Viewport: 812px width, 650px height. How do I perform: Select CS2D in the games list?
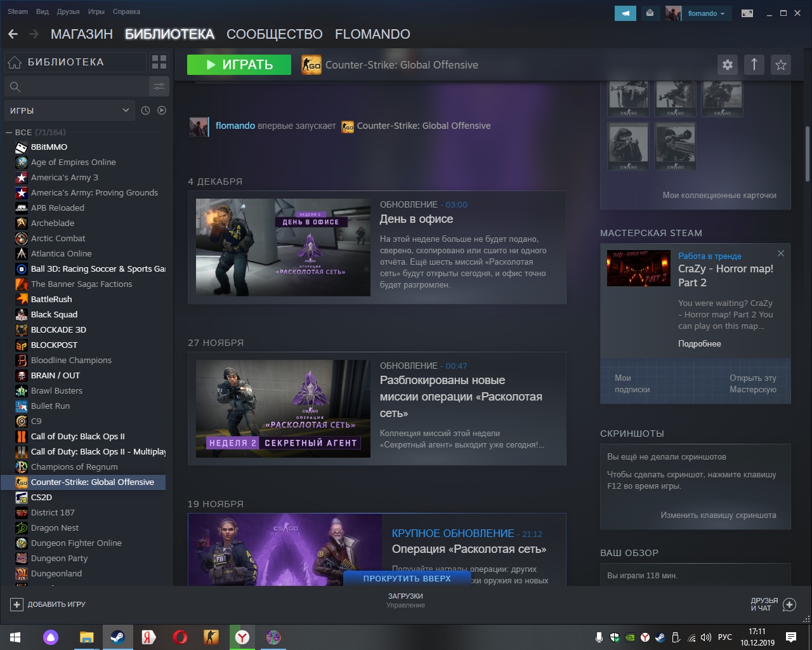click(x=41, y=498)
